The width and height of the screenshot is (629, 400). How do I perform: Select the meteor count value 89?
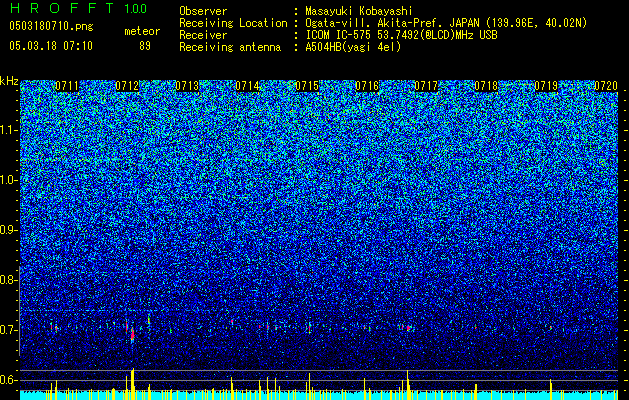tap(145, 46)
